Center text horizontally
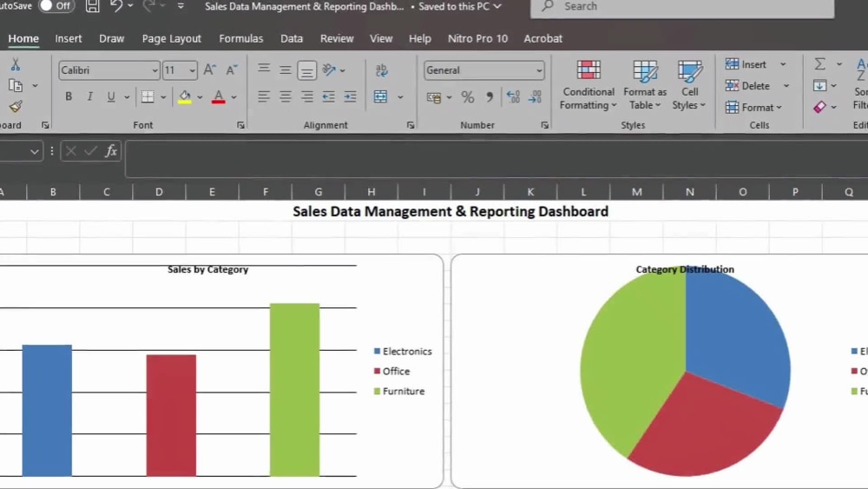 point(285,96)
